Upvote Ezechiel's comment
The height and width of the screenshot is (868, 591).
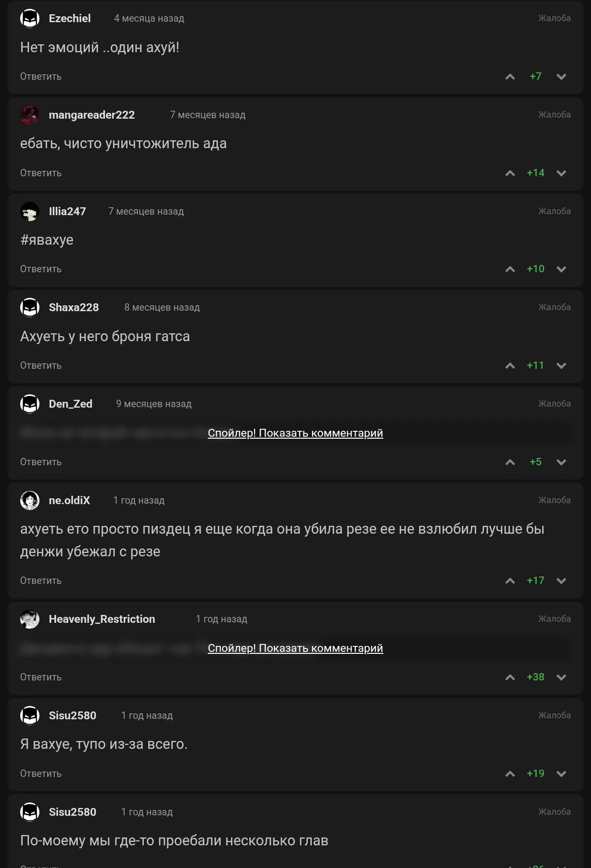pos(510,77)
